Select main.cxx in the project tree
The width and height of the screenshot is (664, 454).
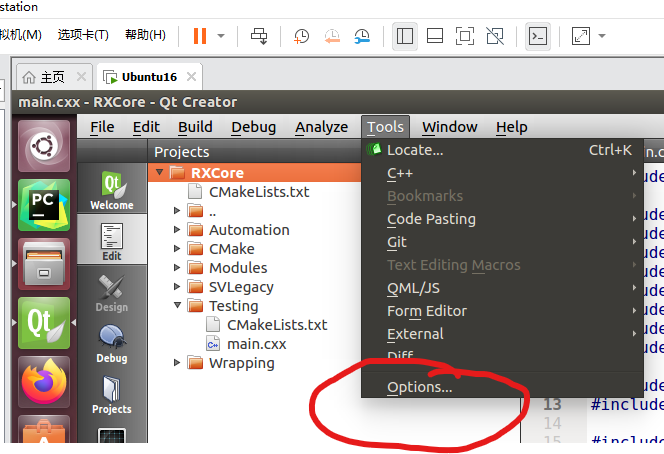pyautogui.click(x=256, y=344)
